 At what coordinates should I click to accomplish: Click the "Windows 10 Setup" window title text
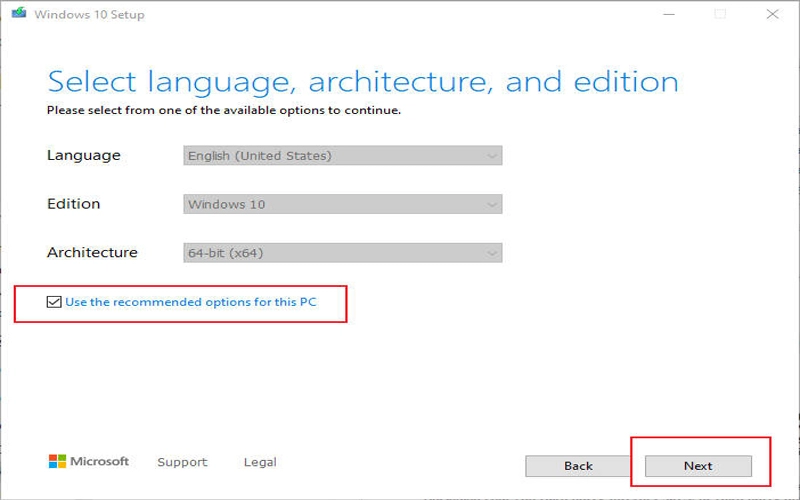[x=89, y=14]
